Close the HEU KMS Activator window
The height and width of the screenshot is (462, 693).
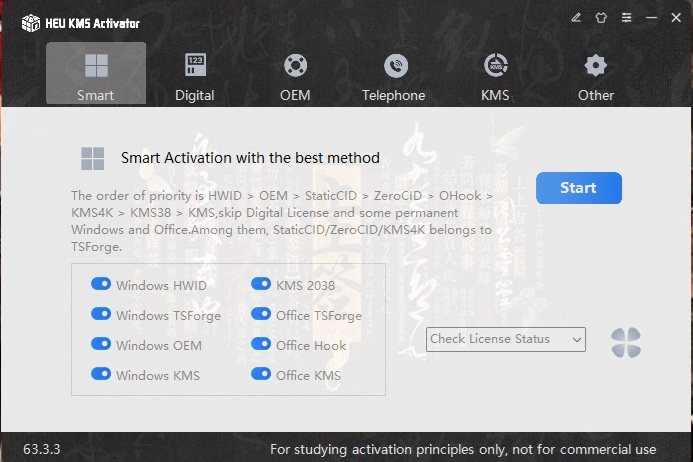[676, 18]
